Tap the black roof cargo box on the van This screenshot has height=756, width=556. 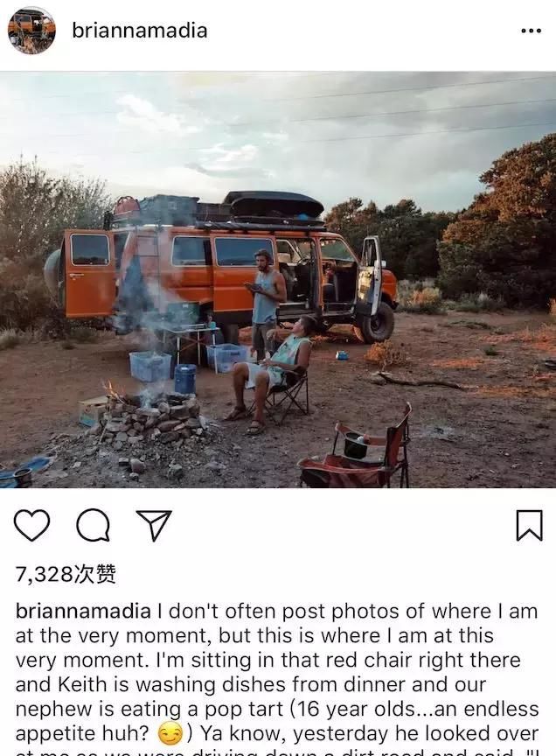[275, 205]
